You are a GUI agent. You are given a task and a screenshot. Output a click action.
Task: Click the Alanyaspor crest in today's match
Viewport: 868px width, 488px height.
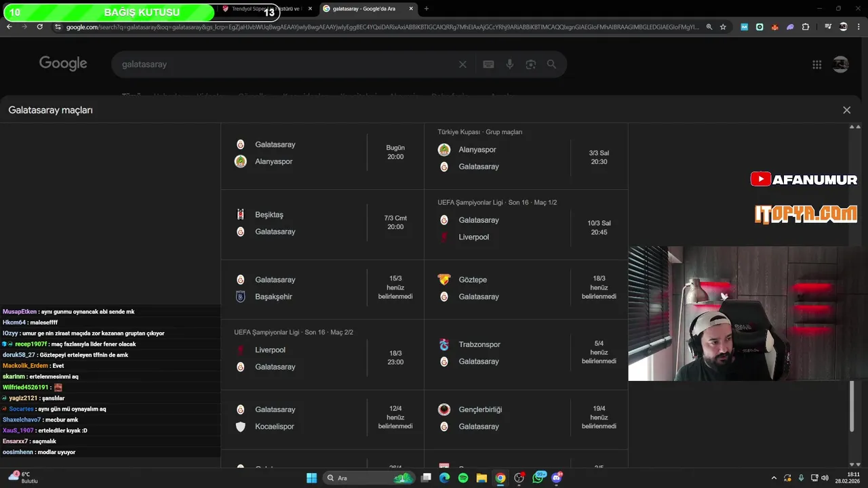[x=240, y=161]
